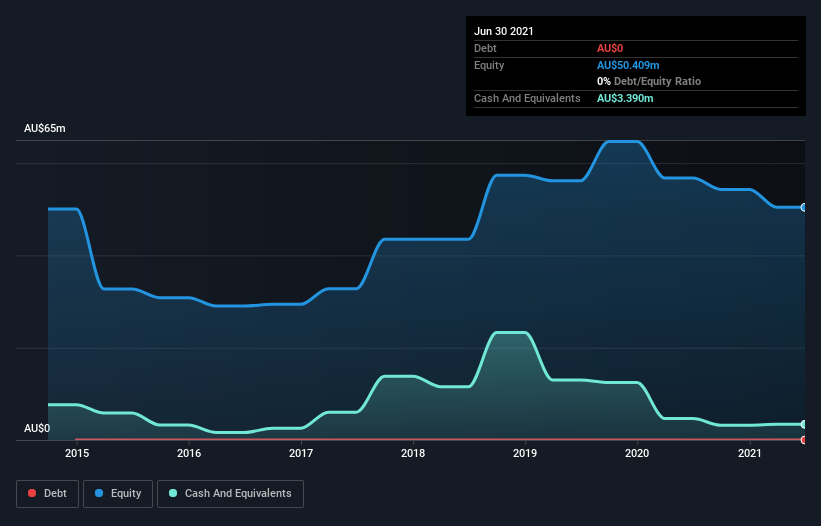Screen dimensions: 821x526
Task: Select the 2018 x-axis label
Action: tap(413, 453)
